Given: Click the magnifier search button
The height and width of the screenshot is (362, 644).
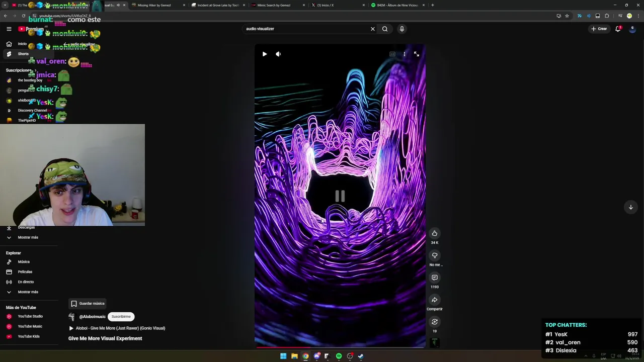Looking at the screenshot, I should [385, 29].
